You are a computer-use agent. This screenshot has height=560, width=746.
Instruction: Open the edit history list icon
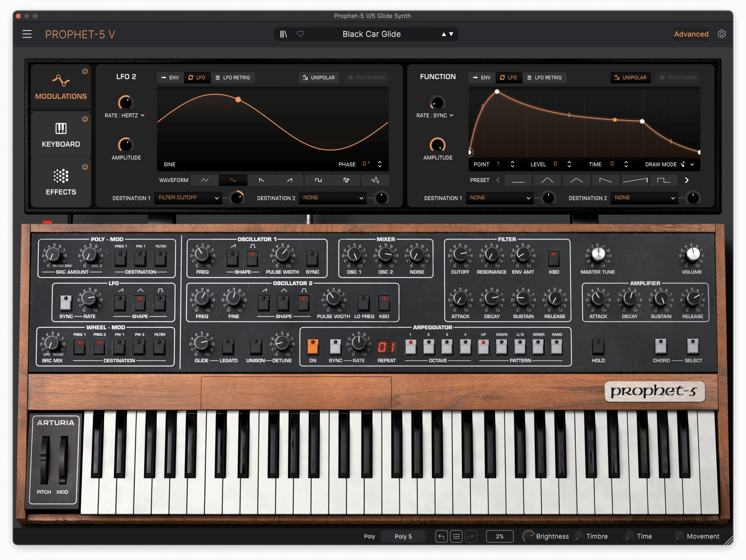point(456,536)
